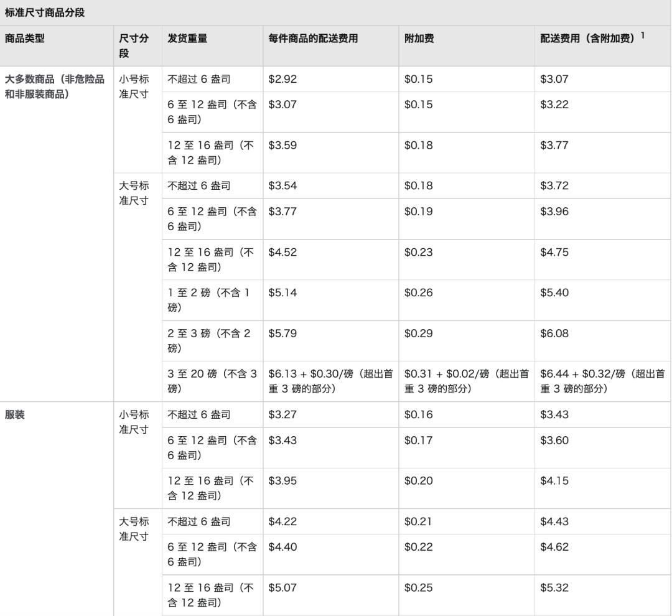Viewport: 672px width, 616px height.
Task: Select the 服装 category row label
Action: click(12, 413)
